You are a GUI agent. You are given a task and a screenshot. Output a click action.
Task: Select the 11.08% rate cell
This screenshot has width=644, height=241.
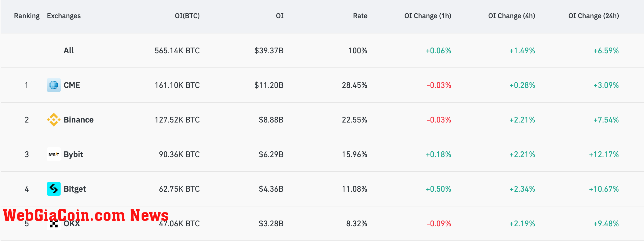pos(355,189)
